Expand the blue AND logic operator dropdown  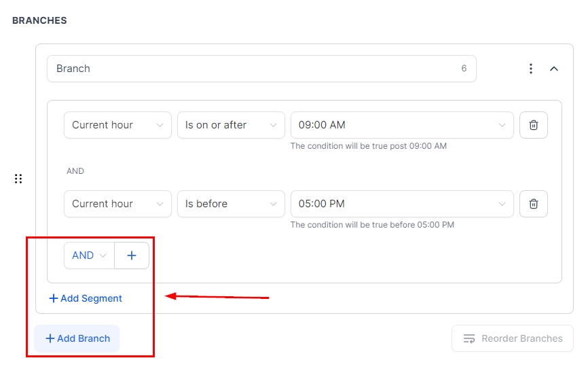pyautogui.click(x=89, y=255)
